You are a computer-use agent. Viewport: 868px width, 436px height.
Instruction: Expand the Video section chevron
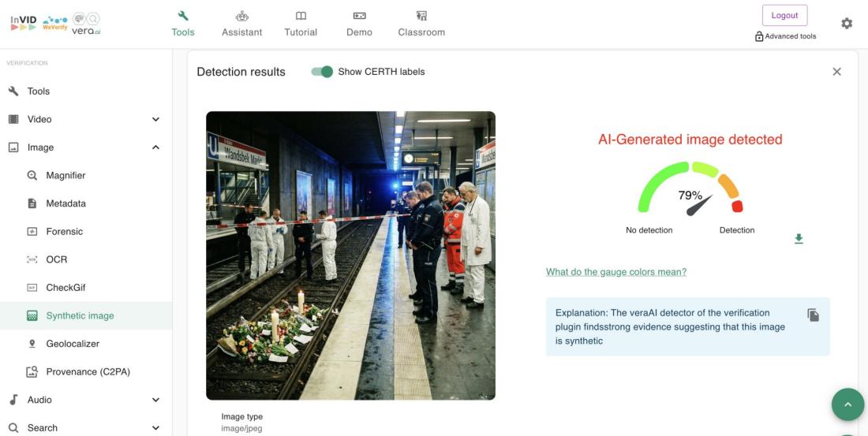click(155, 119)
